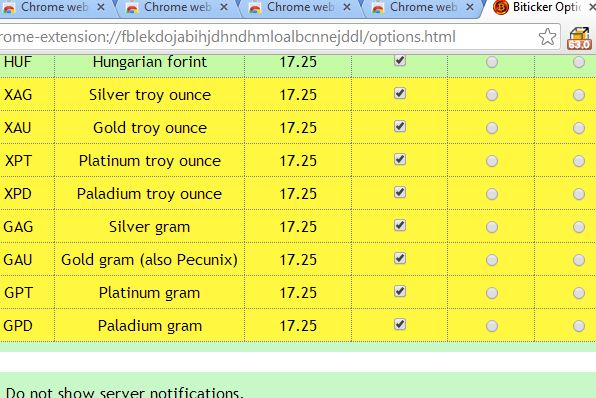Image resolution: width=596 pixels, height=398 pixels.
Task: Click the GAG currency code
Action: [x=18, y=227]
